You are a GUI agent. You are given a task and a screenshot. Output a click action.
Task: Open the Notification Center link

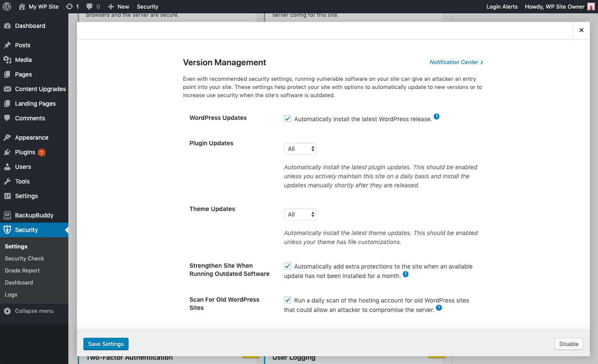(456, 62)
